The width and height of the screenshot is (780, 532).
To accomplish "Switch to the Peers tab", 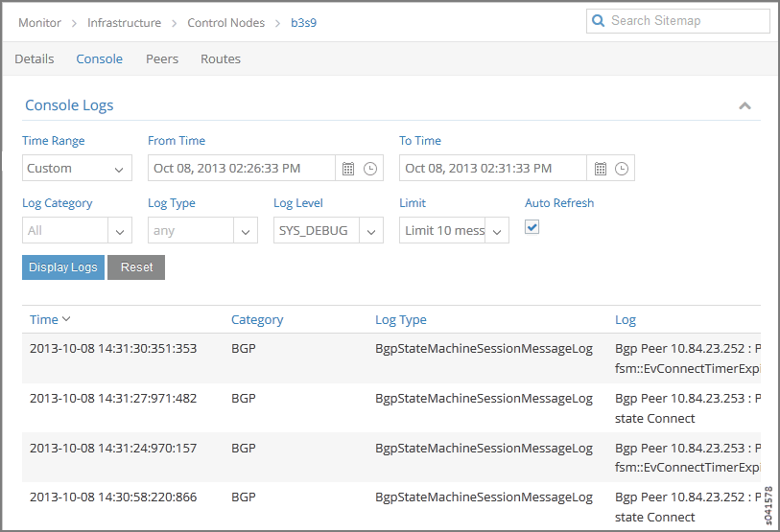I will tap(162, 59).
